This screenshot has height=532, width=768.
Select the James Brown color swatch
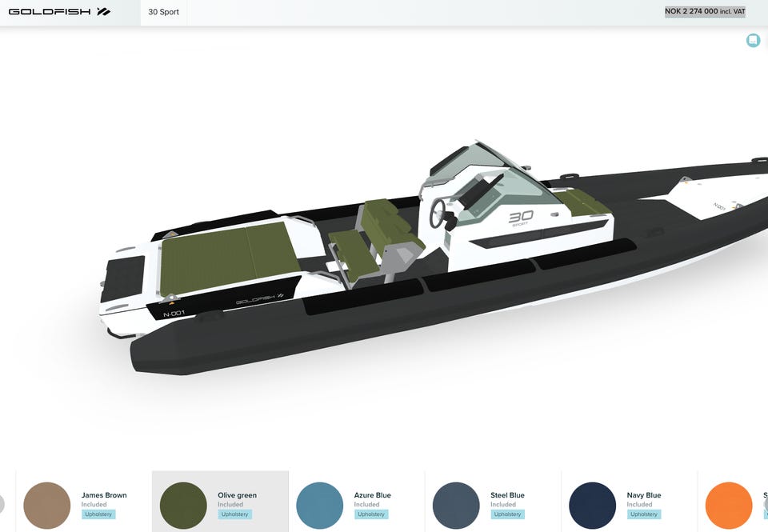pyautogui.click(x=47, y=505)
